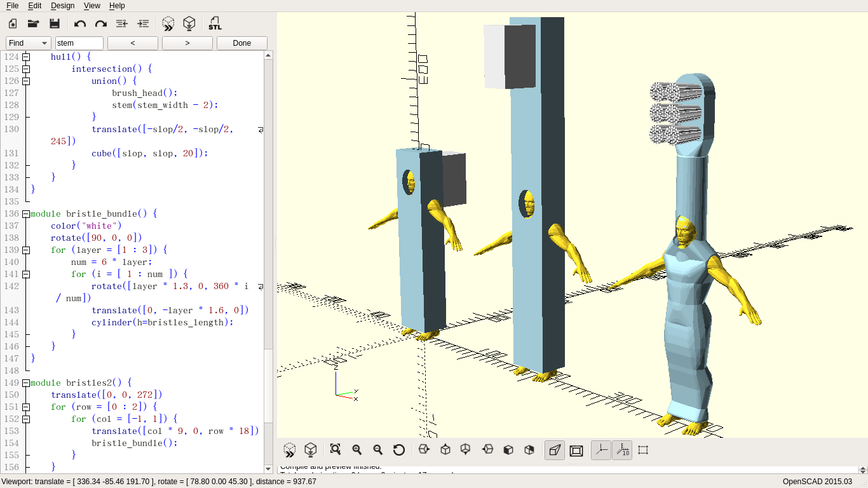Toggle Show Axes
This screenshot has height=488, width=868.
coord(601,450)
